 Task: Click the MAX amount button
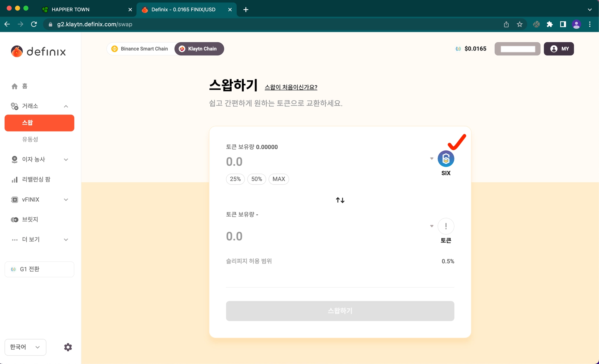[278, 179]
